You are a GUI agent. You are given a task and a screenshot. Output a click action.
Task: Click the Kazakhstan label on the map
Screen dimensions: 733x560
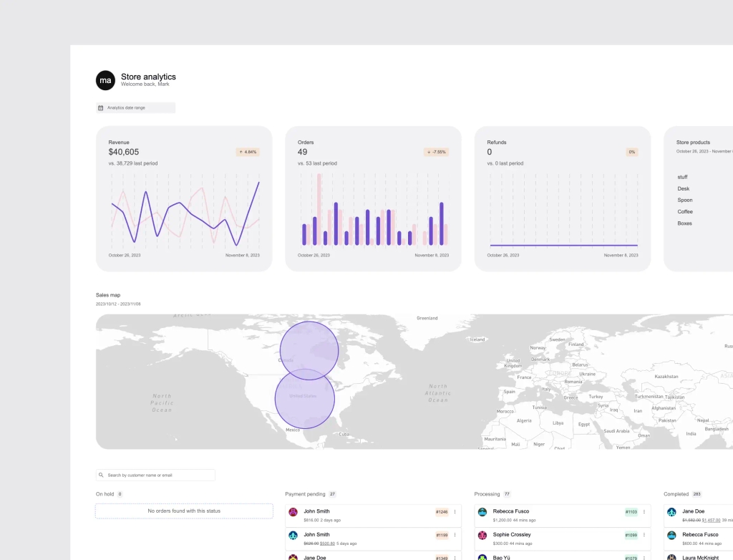point(666,377)
